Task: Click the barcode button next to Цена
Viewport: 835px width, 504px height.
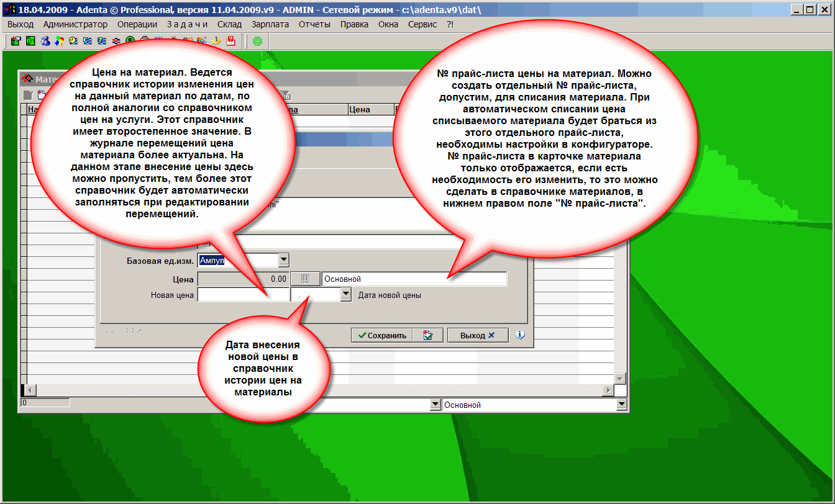Action: [x=306, y=279]
